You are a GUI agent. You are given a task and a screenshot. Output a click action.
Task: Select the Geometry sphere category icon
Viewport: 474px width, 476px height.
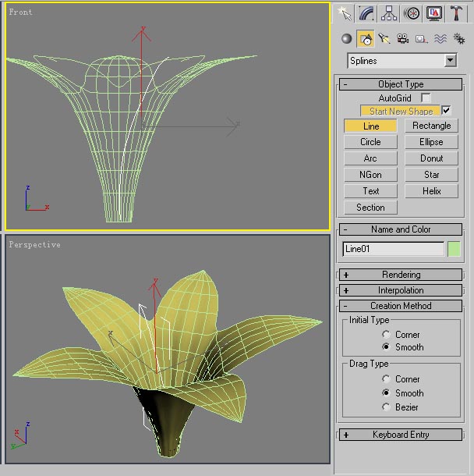pos(347,38)
